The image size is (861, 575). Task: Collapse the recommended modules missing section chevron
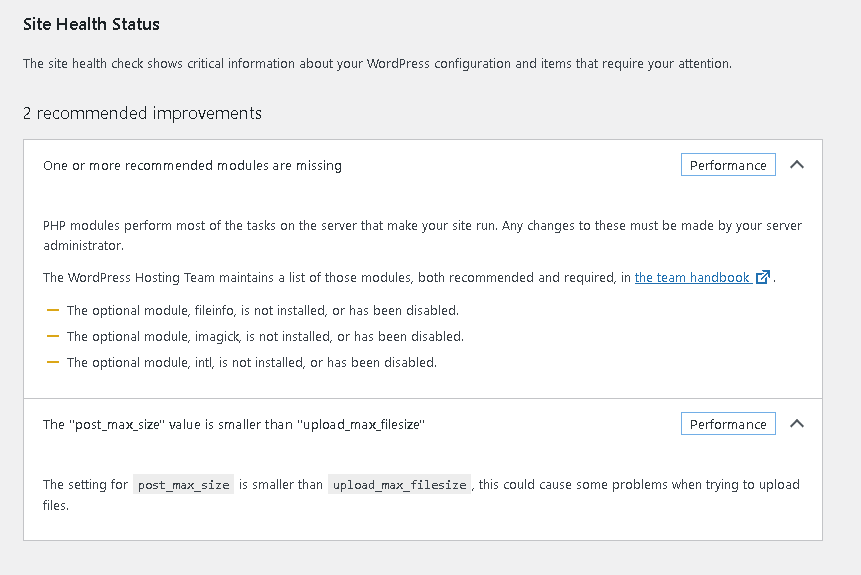coord(796,165)
